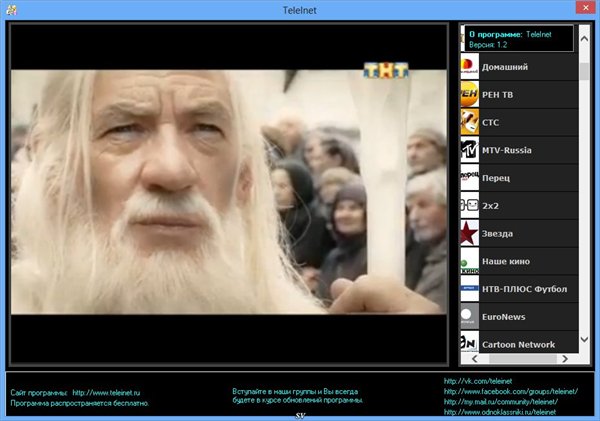Click the horizontal scrollbar thumb under channel list
The height and width of the screenshot is (421, 600).
523,359
